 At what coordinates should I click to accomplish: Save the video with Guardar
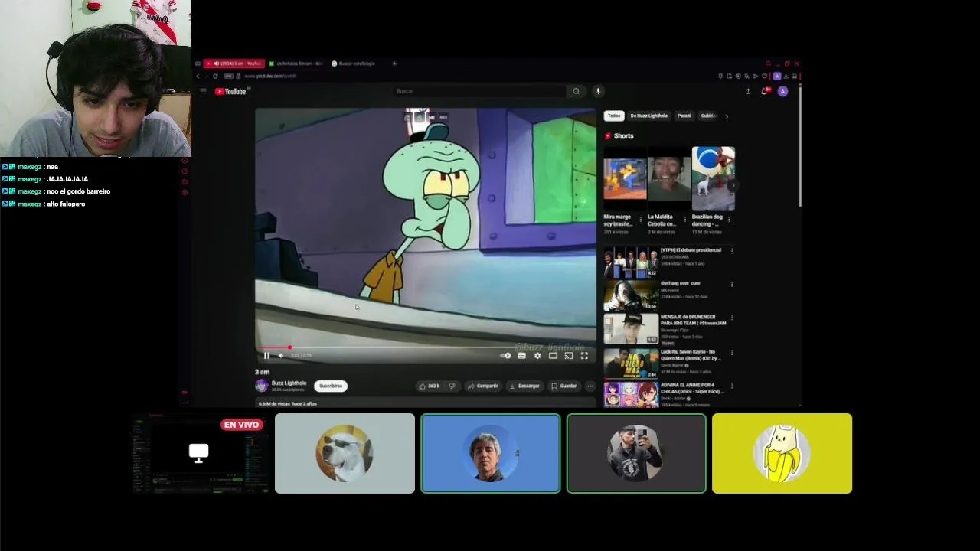pyautogui.click(x=564, y=386)
